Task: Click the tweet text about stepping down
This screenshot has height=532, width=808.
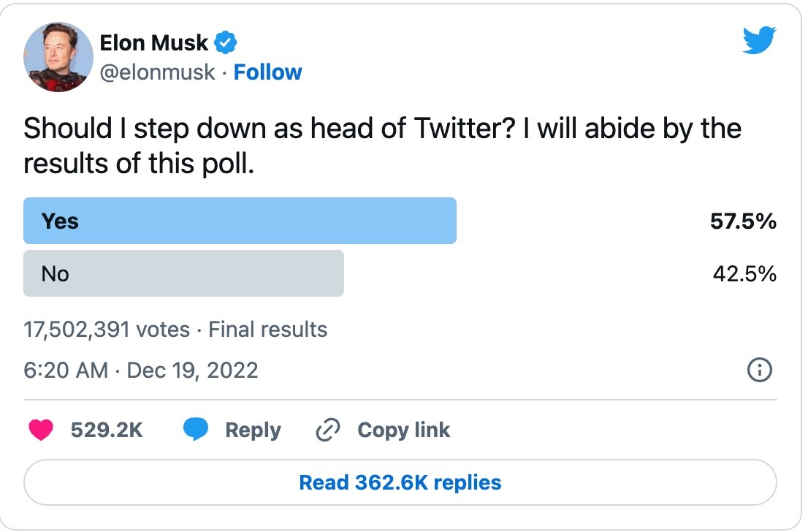Action: pyautogui.click(x=382, y=146)
